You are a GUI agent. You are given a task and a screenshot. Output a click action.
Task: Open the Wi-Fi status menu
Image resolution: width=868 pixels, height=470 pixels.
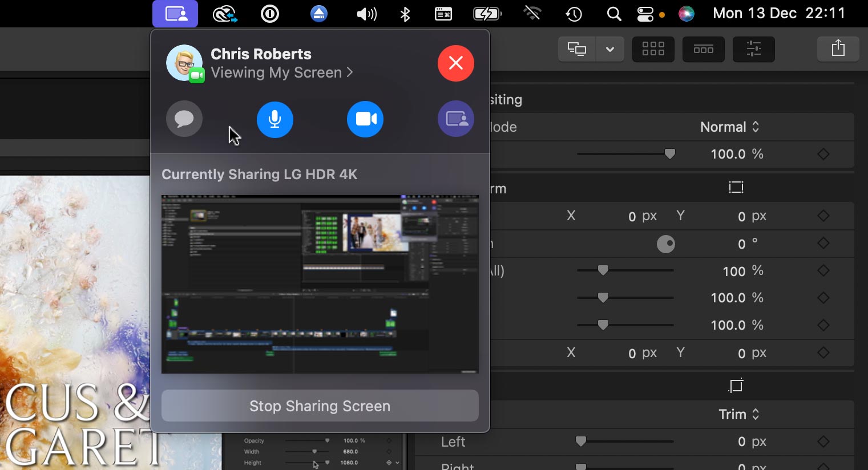(532, 14)
